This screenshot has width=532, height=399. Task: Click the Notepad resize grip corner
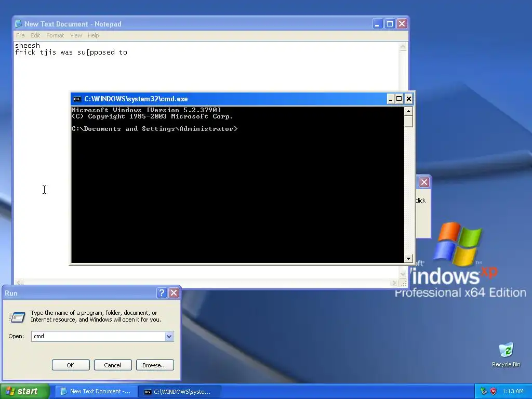pyautogui.click(x=403, y=283)
